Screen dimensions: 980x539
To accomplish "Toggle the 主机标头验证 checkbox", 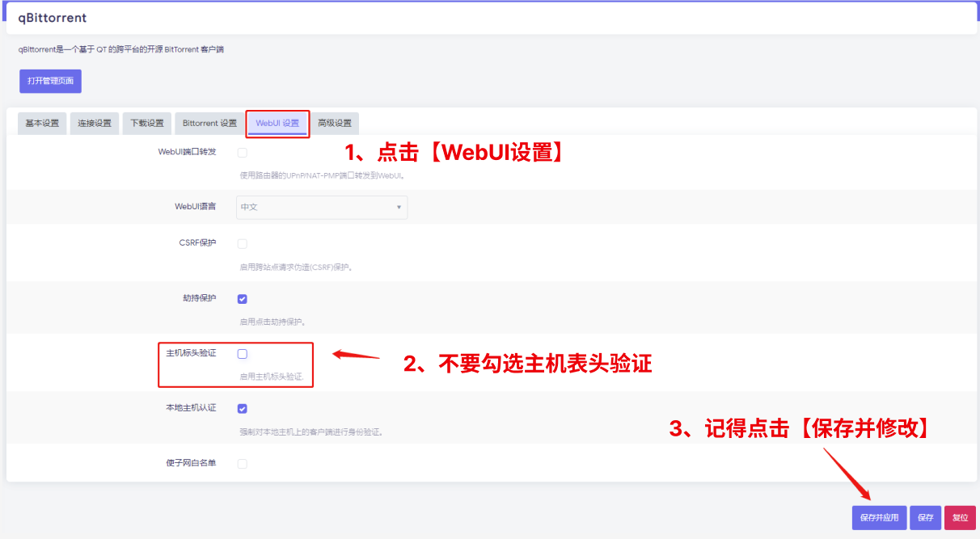I will [x=243, y=353].
